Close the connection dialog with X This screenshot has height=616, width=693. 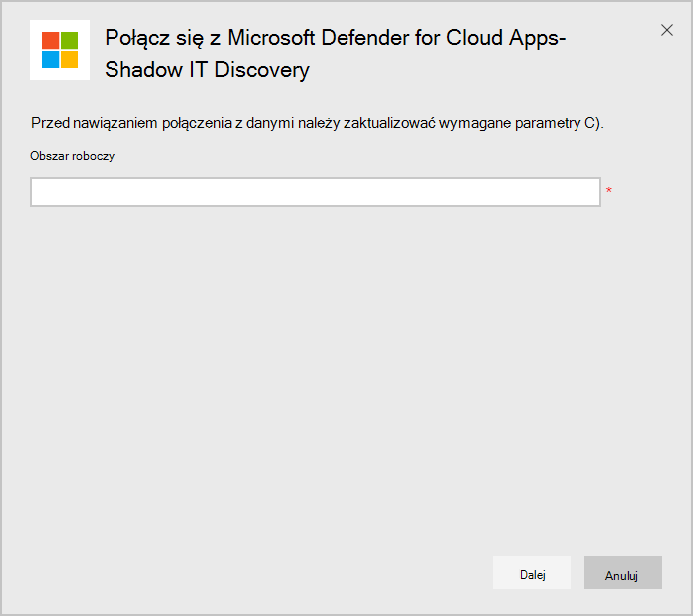click(x=667, y=30)
